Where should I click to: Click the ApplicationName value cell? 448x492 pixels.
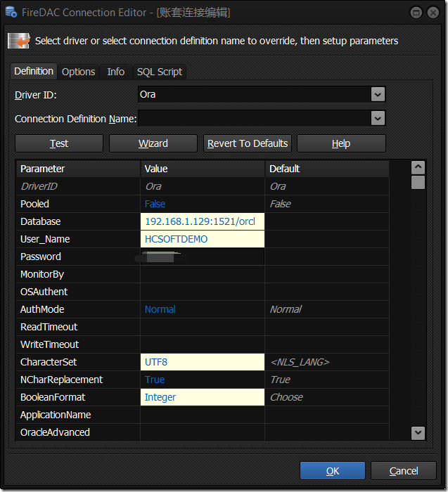coord(203,415)
